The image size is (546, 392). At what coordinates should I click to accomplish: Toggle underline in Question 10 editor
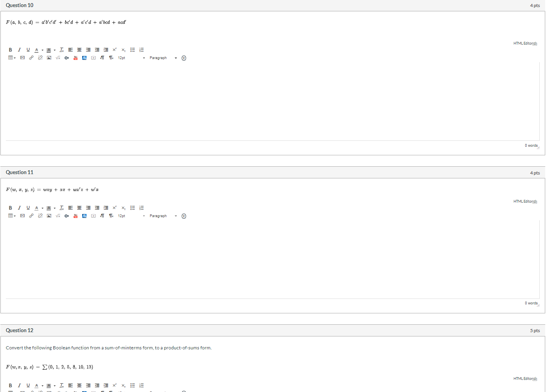click(x=28, y=50)
